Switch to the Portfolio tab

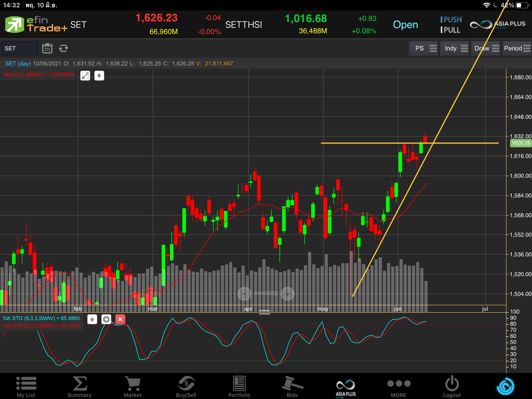point(239,387)
